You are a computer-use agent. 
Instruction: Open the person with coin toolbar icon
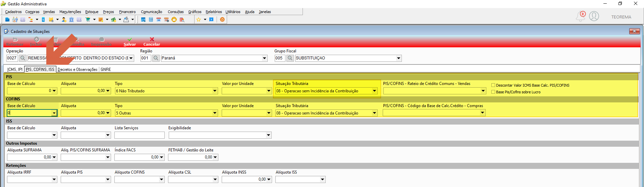coord(64,19)
